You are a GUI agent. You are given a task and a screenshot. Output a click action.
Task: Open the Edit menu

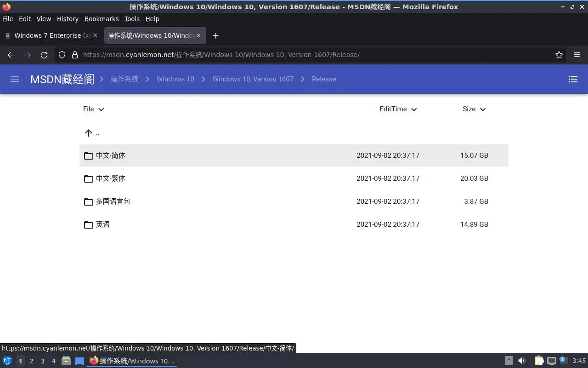pyautogui.click(x=25, y=19)
